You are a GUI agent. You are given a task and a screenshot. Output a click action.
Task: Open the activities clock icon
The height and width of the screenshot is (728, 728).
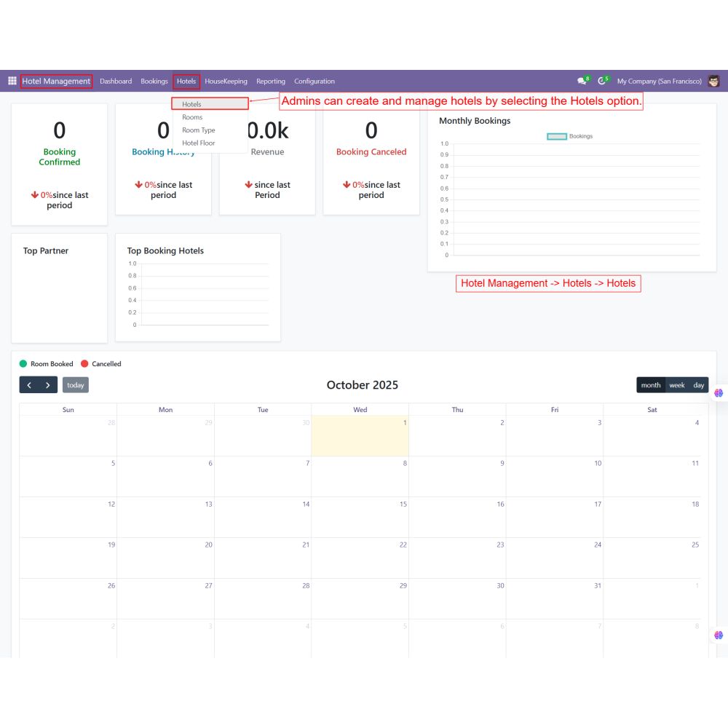click(602, 81)
